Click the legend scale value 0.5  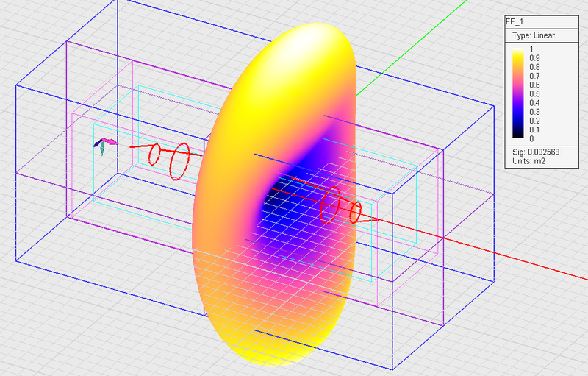pyautogui.click(x=534, y=93)
